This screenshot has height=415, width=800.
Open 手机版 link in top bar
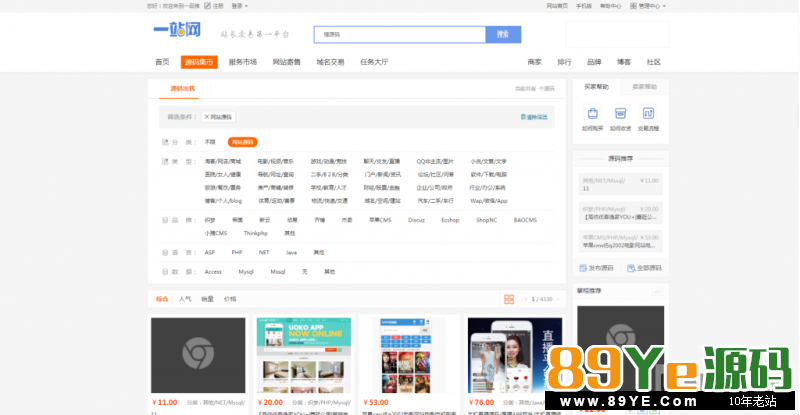(x=584, y=6)
